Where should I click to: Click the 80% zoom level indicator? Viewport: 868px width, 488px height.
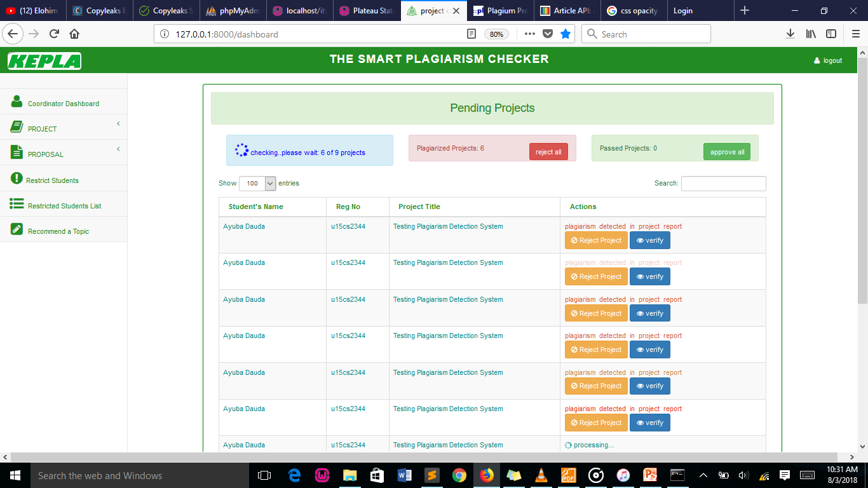[496, 34]
